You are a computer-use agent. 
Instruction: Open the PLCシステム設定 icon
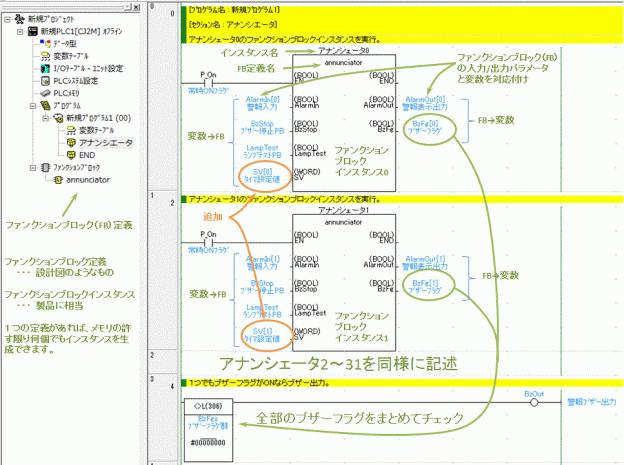[45, 81]
